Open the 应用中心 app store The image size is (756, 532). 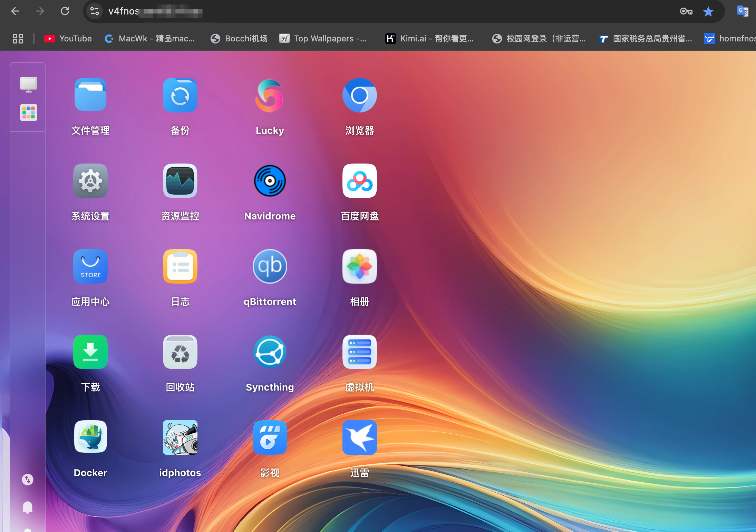pyautogui.click(x=90, y=266)
